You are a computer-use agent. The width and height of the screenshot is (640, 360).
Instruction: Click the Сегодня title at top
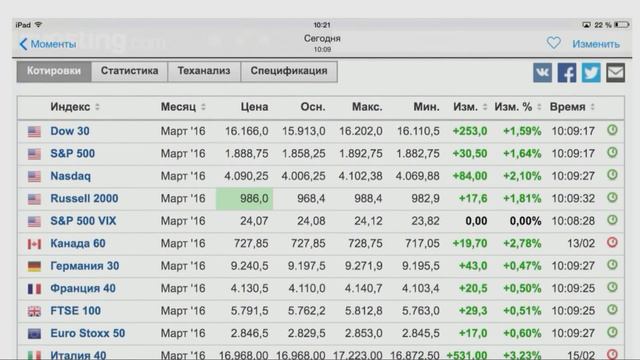322,38
